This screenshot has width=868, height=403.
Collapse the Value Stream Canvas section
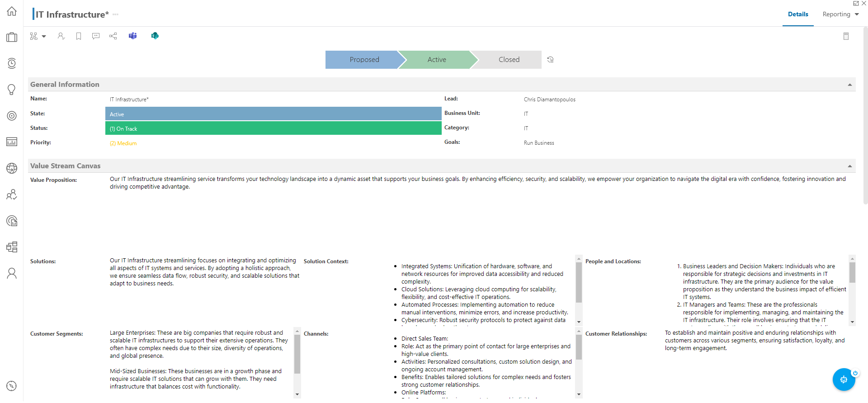tap(850, 166)
